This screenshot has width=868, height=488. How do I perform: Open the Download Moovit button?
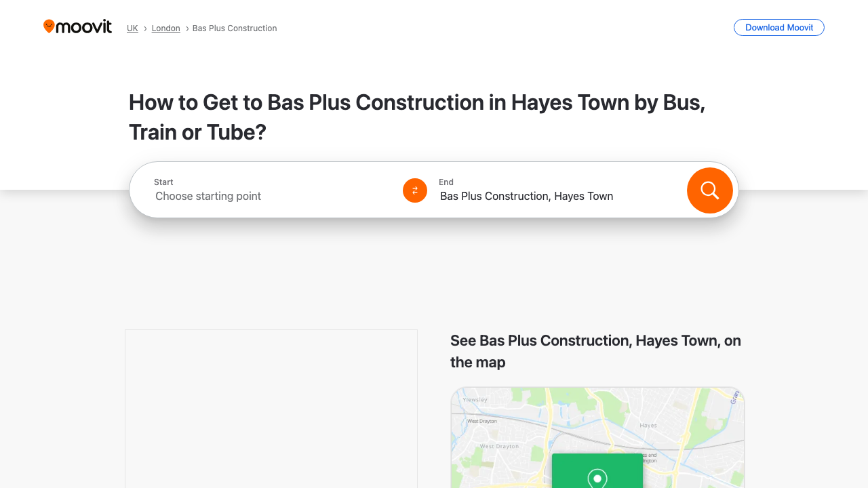[x=778, y=27]
